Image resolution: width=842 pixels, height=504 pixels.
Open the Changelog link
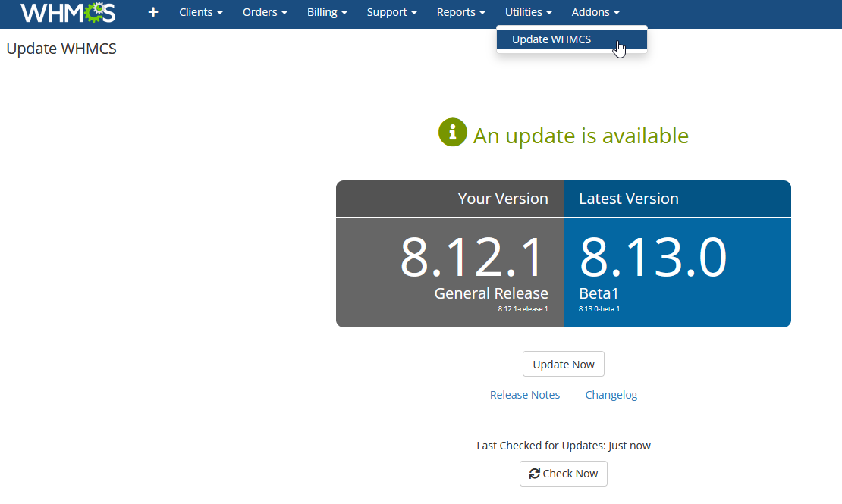tap(611, 395)
